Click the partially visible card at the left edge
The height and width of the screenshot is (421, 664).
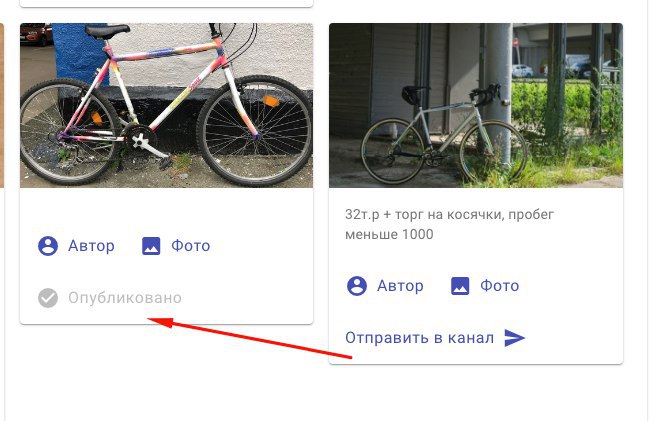pyautogui.click(x=2, y=105)
